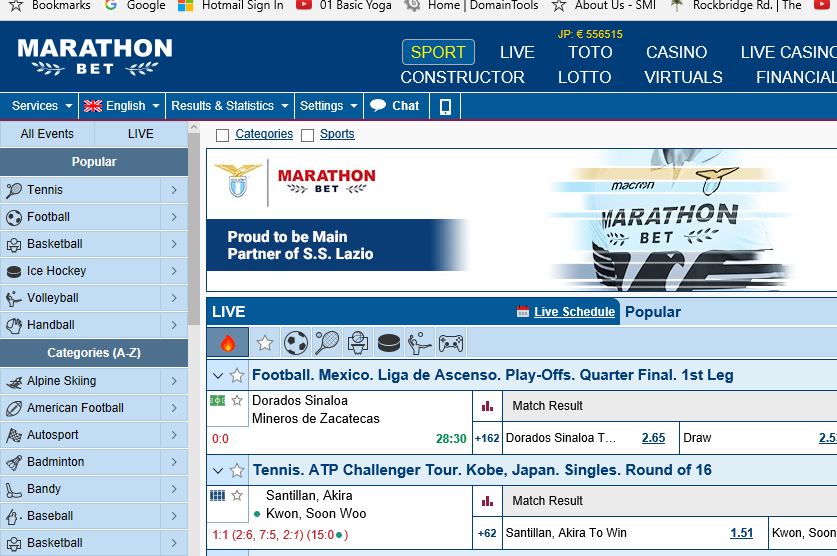Expand the Handball sidebar arrow
837x556 pixels.
174,325
